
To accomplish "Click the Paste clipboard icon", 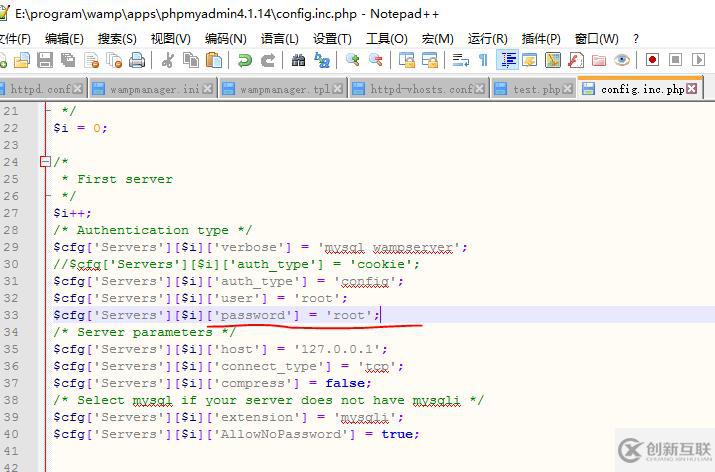I will coord(214,60).
